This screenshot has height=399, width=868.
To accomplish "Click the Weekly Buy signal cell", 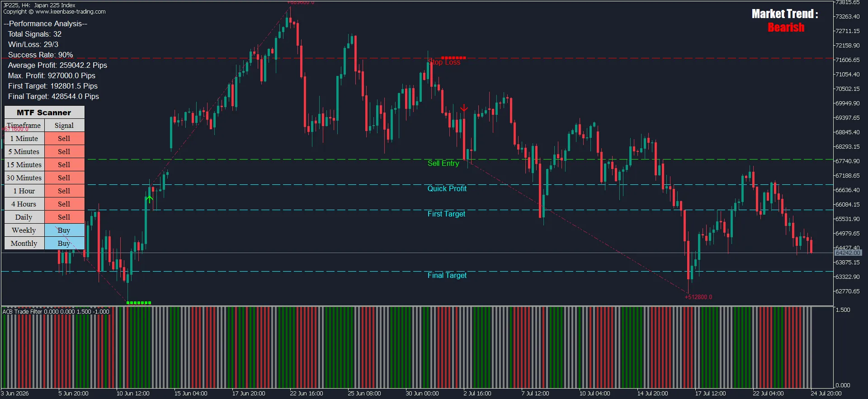I will 64,230.
